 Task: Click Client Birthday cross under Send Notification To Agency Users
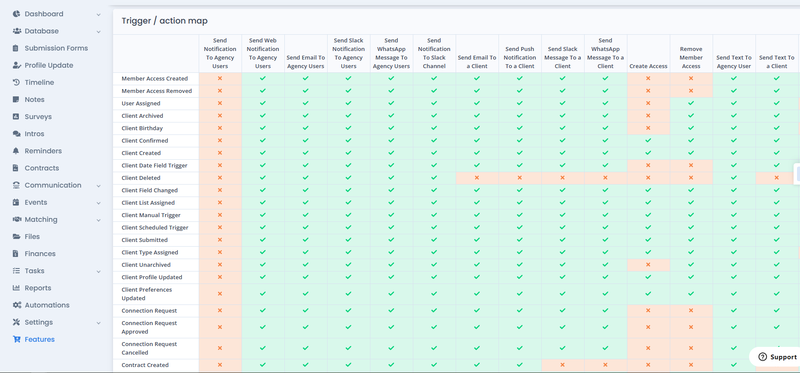(220, 128)
